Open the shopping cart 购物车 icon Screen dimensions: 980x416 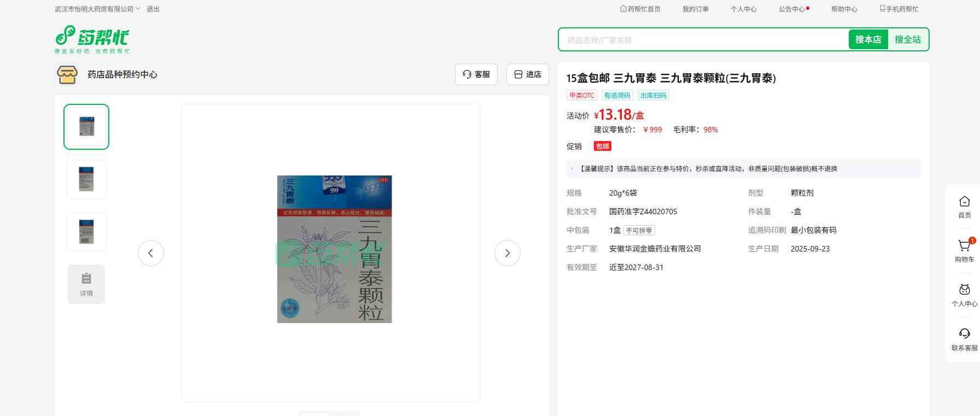point(964,246)
